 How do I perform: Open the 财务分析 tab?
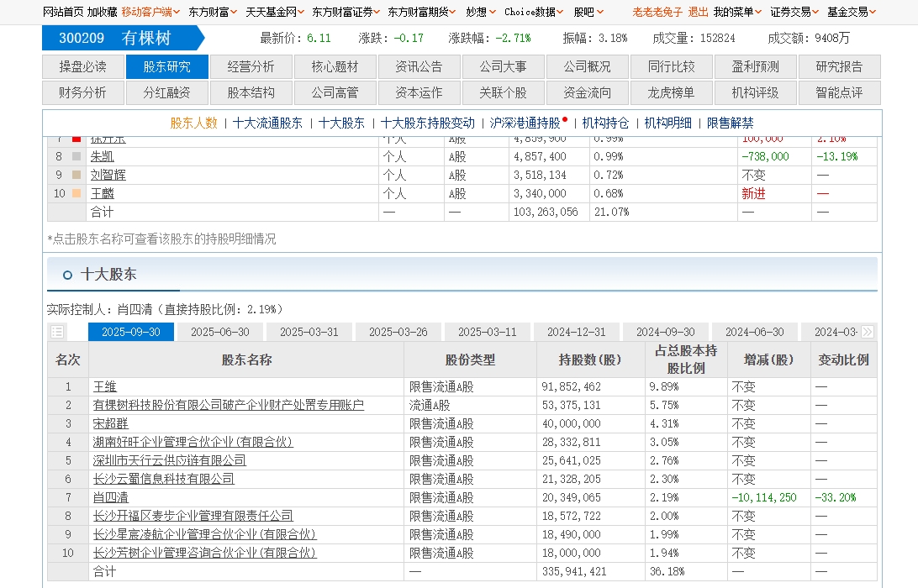[83, 92]
